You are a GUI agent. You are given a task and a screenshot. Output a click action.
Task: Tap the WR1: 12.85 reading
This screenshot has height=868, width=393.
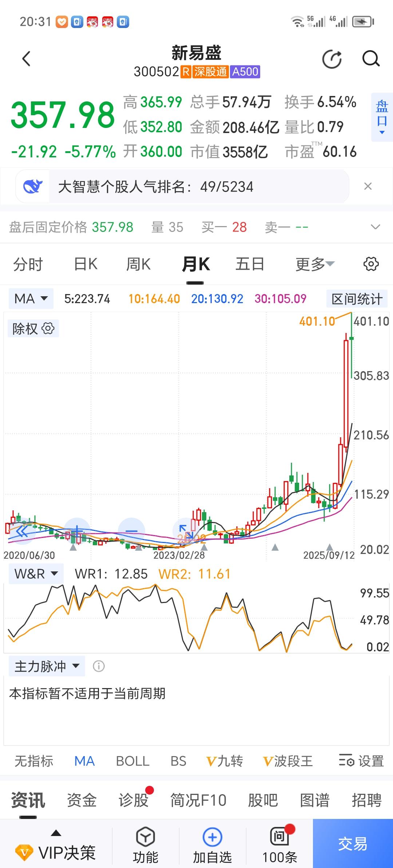111,574
